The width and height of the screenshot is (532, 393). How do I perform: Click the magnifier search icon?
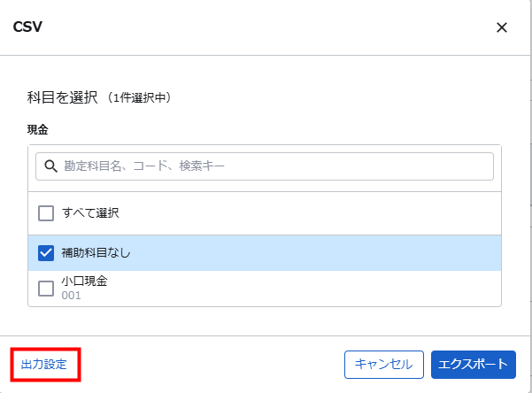click(x=50, y=166)
